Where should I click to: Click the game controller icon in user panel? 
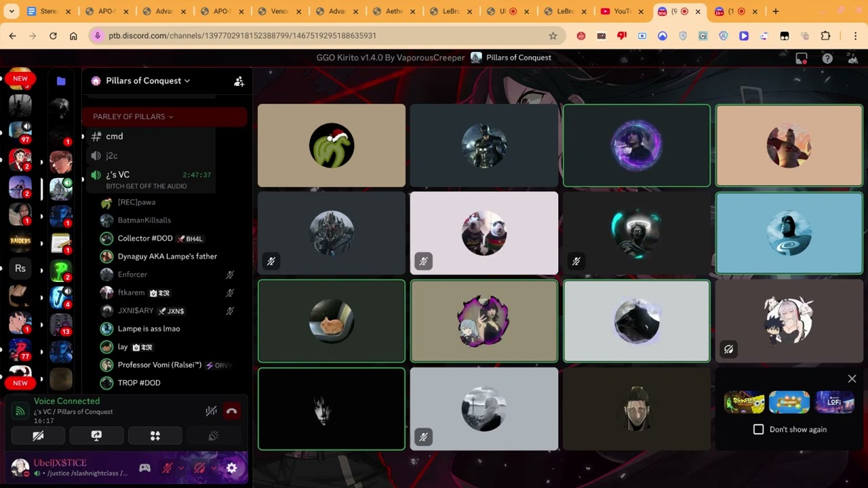[x=144, y=468]
